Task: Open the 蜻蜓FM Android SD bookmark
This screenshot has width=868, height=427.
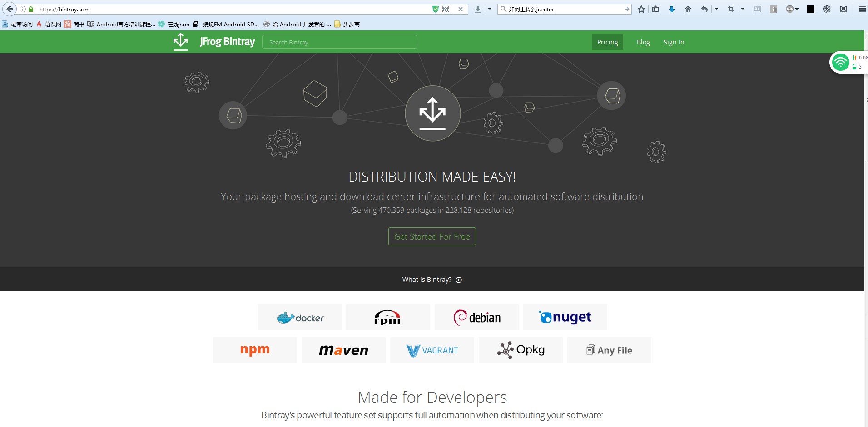Action: coord(226,24)
